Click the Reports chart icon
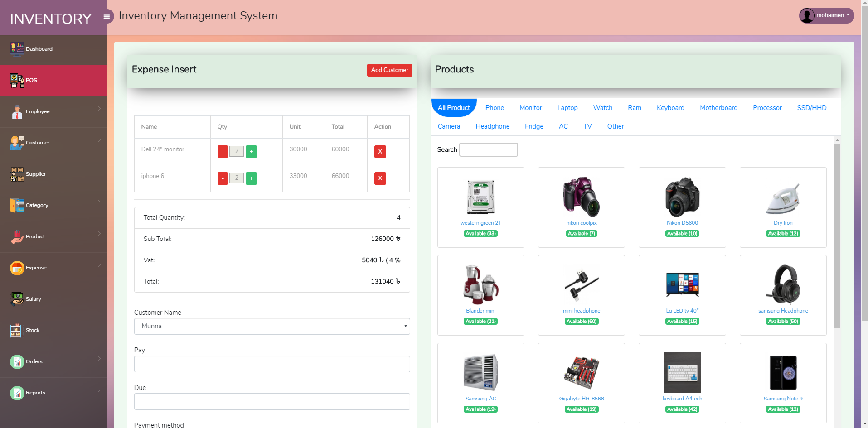This screenshot has height=428, width=868. [17, 393]
